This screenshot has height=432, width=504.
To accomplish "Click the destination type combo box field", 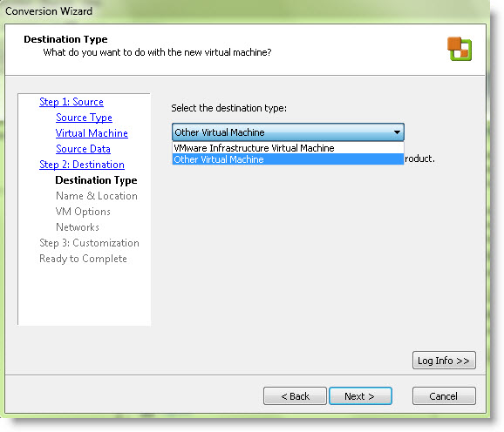I will tap(288, 132).
